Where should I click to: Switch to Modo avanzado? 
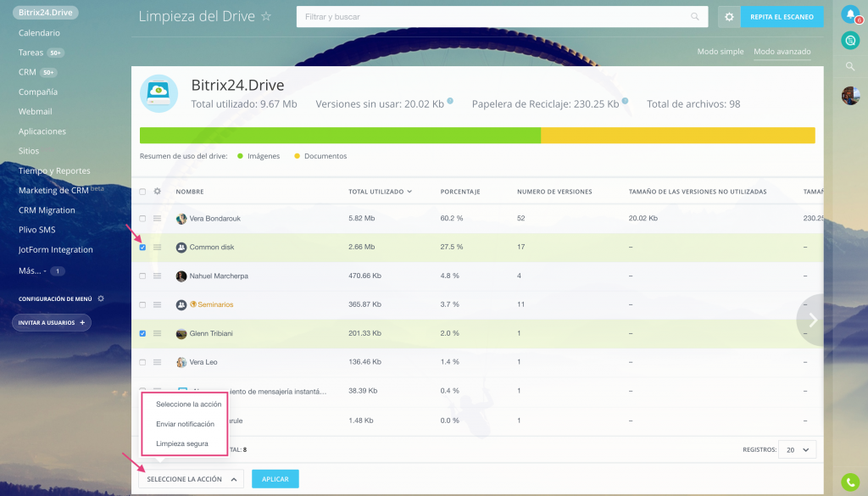782,52
